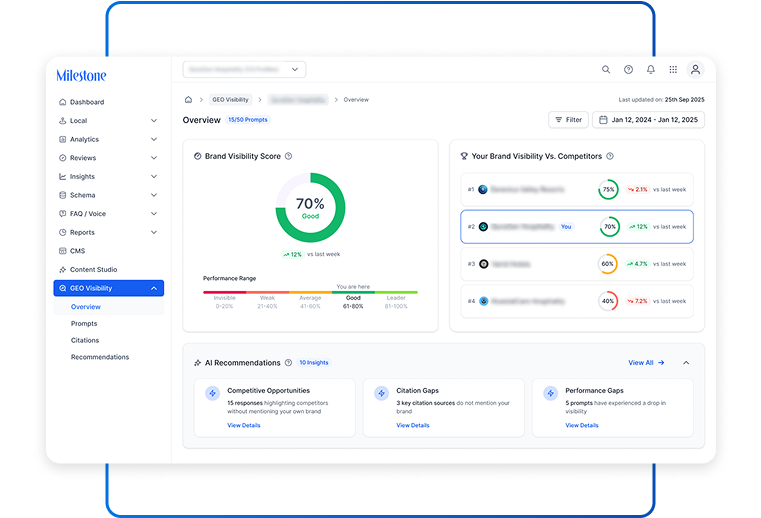Expand the Reviews menu chevron

pos(154,158)
